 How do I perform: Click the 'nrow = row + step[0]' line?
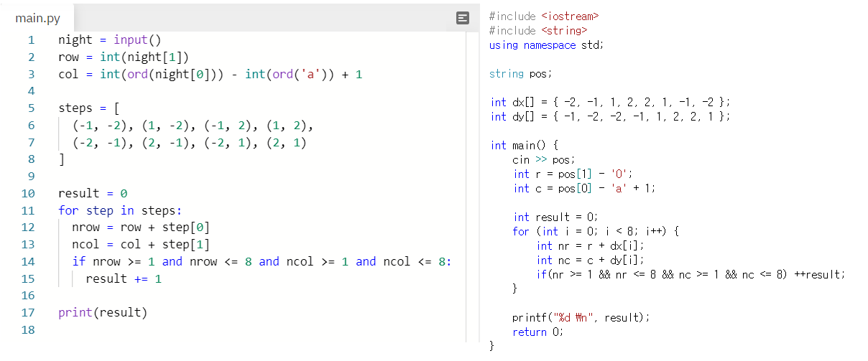click(x=141, y=228)
